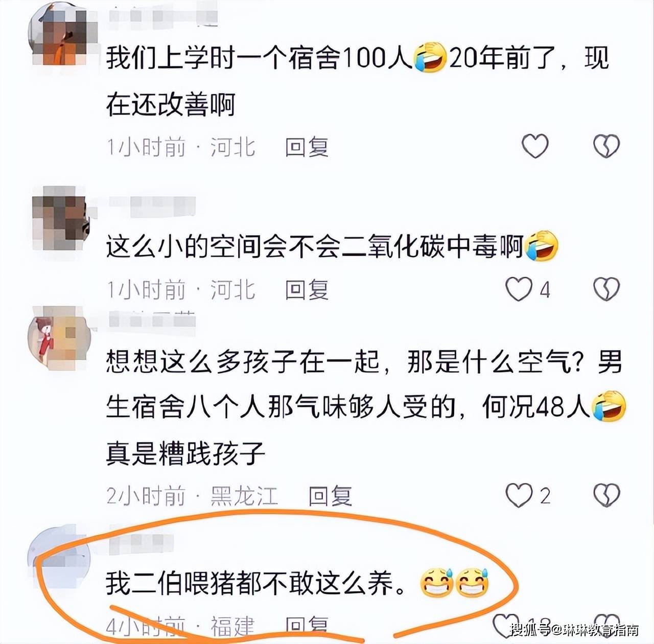Reply to the 二氧化碳中毒 comment
Viewport: 654px width, 644px height.
coord(307,290)
